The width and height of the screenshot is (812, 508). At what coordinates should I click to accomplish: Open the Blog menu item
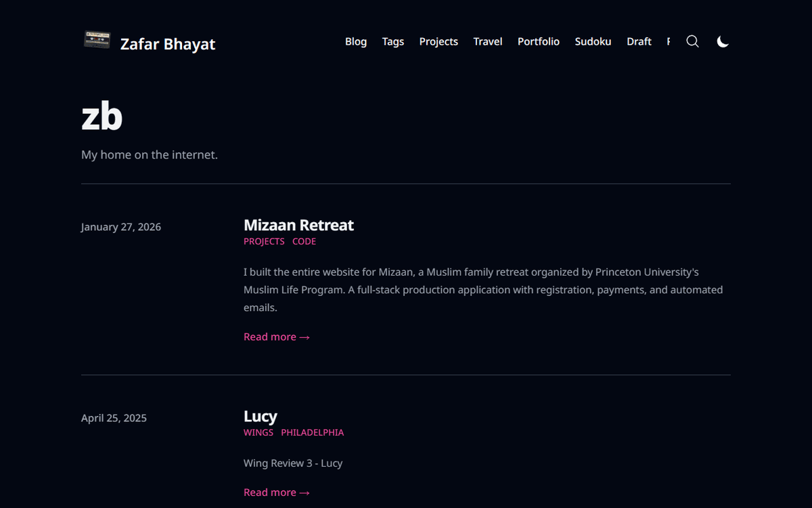[x=356, y=41]
